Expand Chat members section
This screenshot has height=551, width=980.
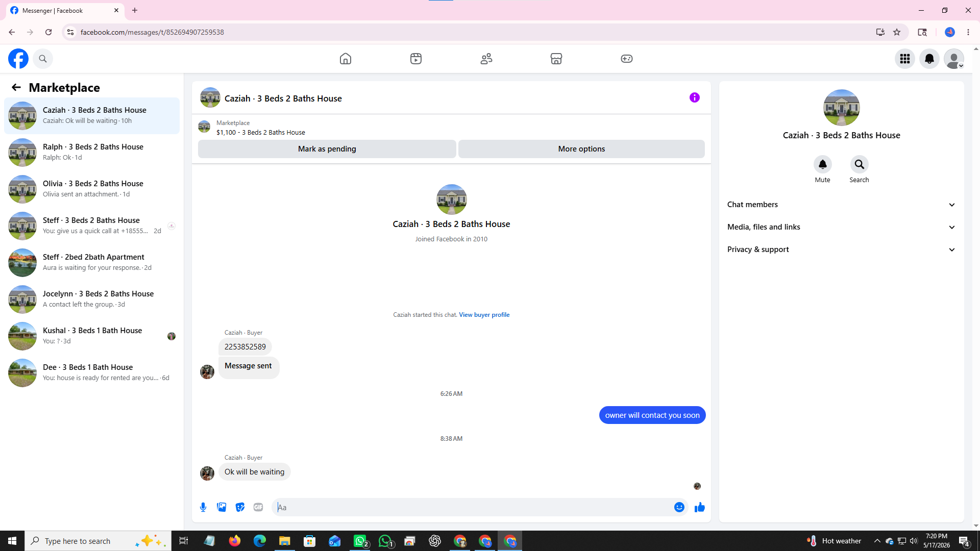click(x=842, y=205)
